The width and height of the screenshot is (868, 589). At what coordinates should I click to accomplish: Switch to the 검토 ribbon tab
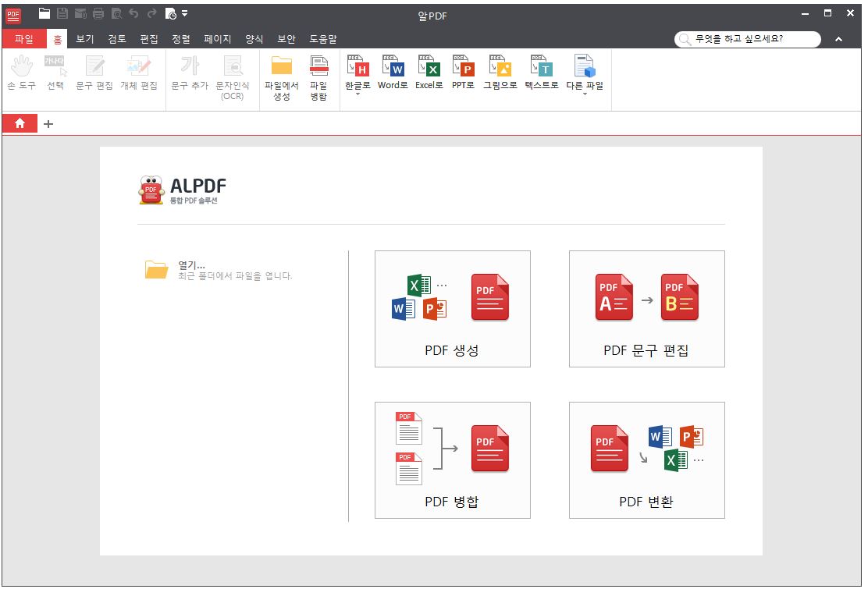117,39
